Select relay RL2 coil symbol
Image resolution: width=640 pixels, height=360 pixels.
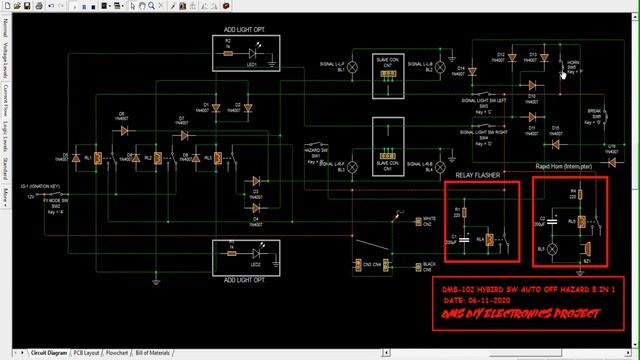point(158,158)
